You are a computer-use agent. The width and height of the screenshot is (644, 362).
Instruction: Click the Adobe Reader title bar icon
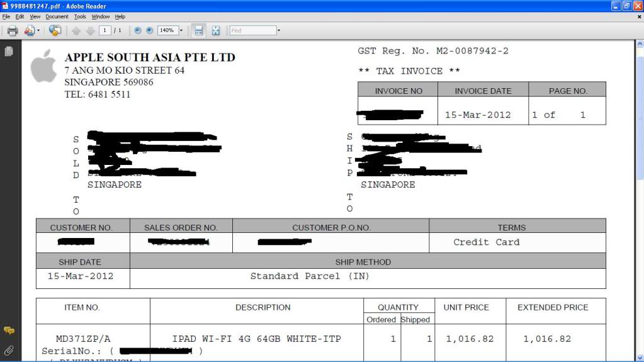pyautogui.click(x=5, y=6)
